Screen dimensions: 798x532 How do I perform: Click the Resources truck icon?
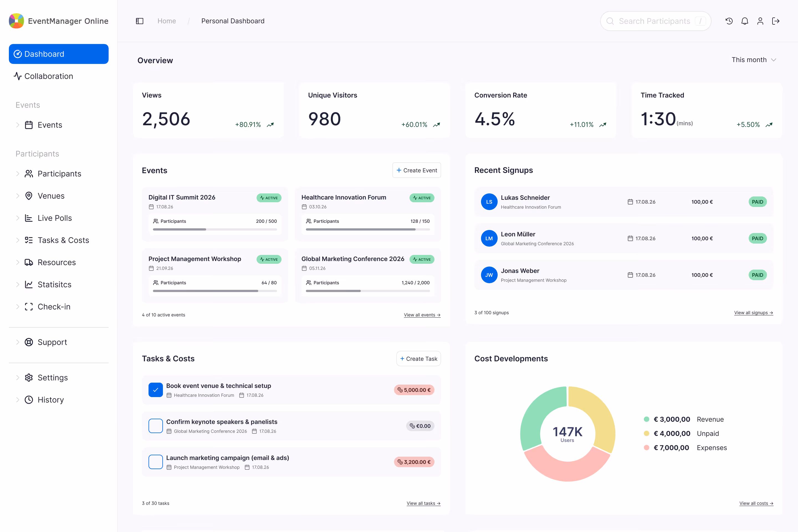(x=29, y=262)
